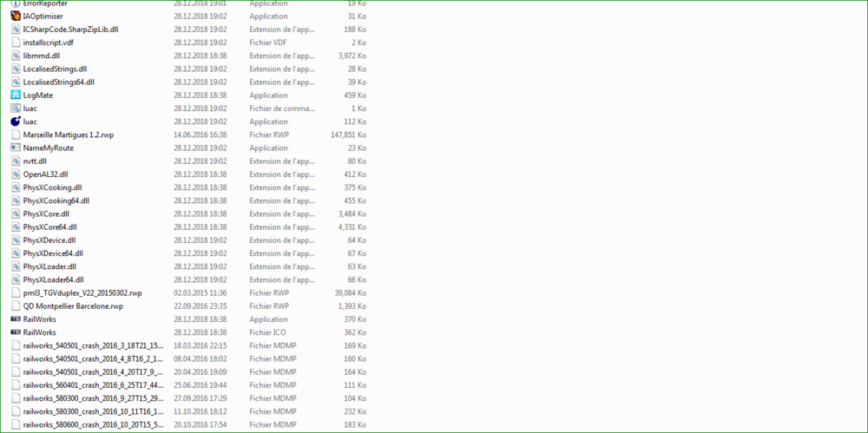
Task: Click the installscript.vdf file icon
Action: pos(16,43)
